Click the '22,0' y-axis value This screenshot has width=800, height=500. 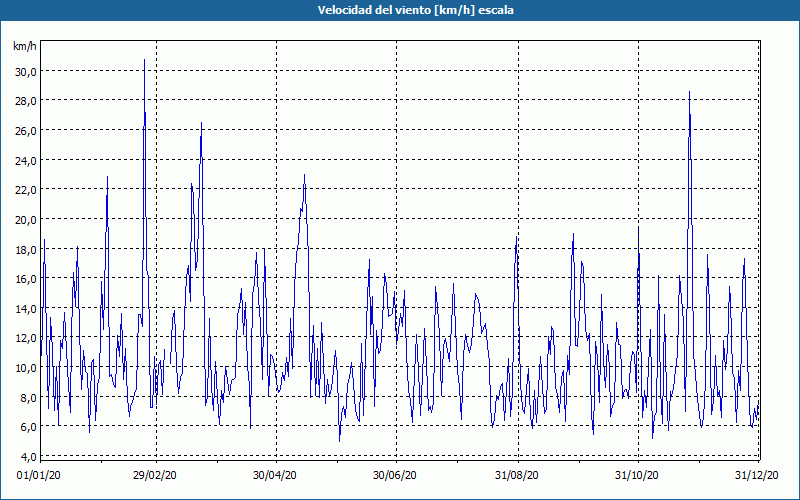click(x=26, y=190)
